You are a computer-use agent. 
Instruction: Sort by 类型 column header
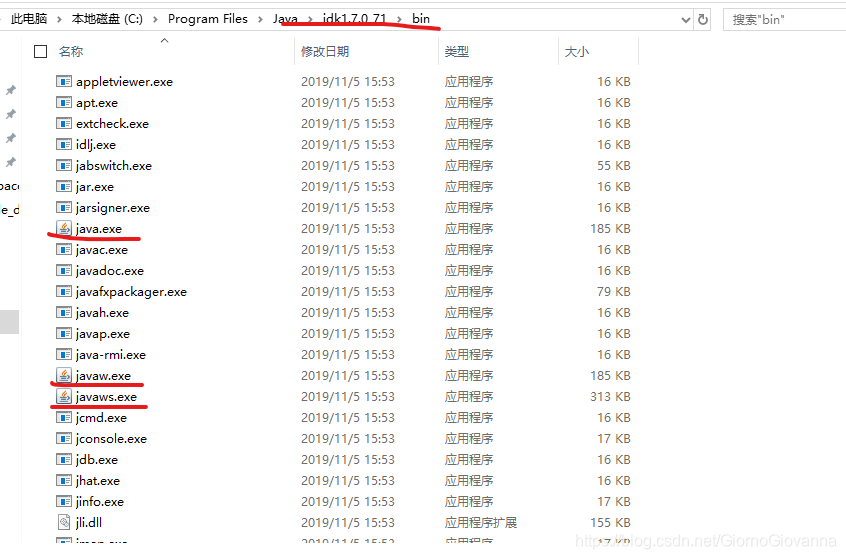[456, 51]
